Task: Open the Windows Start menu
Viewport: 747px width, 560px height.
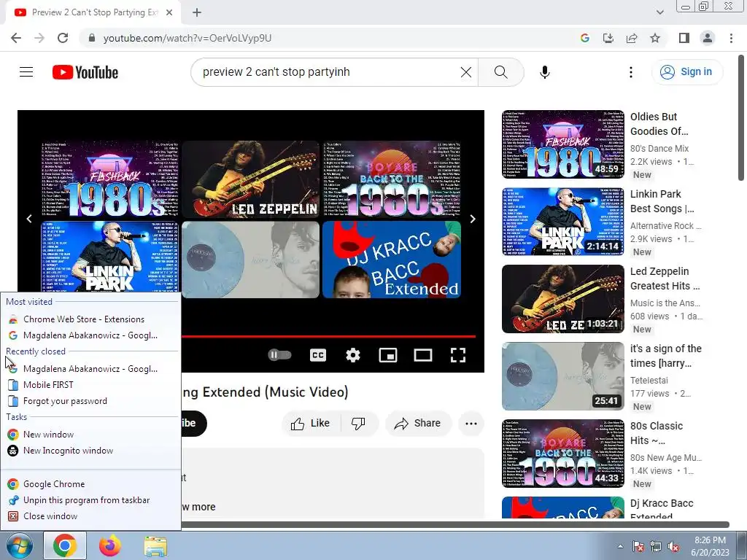Action: [20, 545]
